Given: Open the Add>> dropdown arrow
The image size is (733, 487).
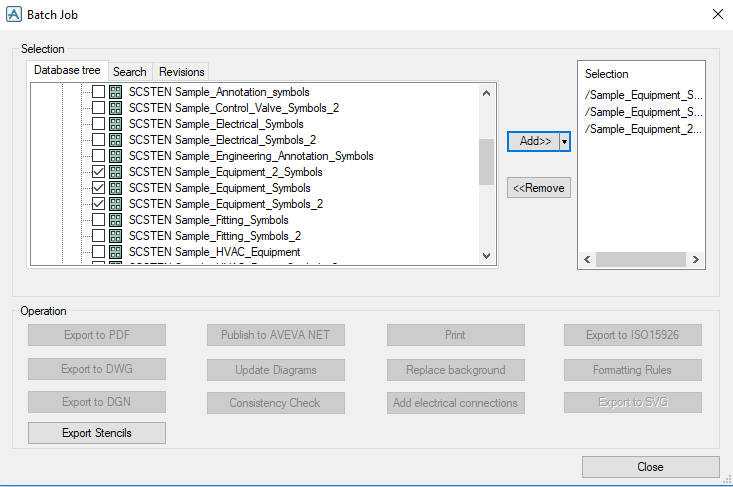Looking at the screenshot, I should [x=564, y=142].
